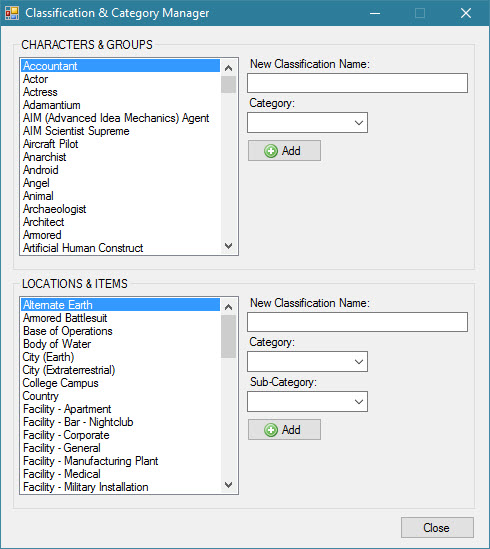This screenshot has width=490, height=549.
Task: Click the Characters & Groups list scrollbar thumb
Action: (x=228, y=84)
